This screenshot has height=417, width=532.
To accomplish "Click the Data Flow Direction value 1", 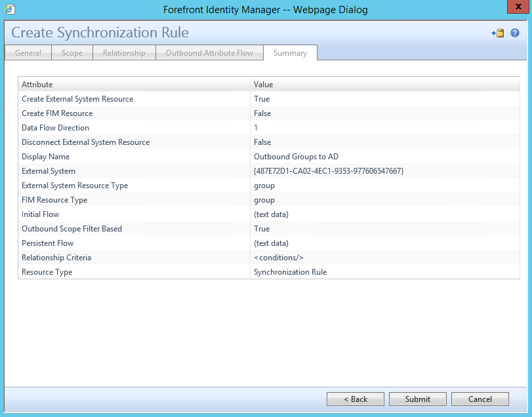I will pos(256,128).
